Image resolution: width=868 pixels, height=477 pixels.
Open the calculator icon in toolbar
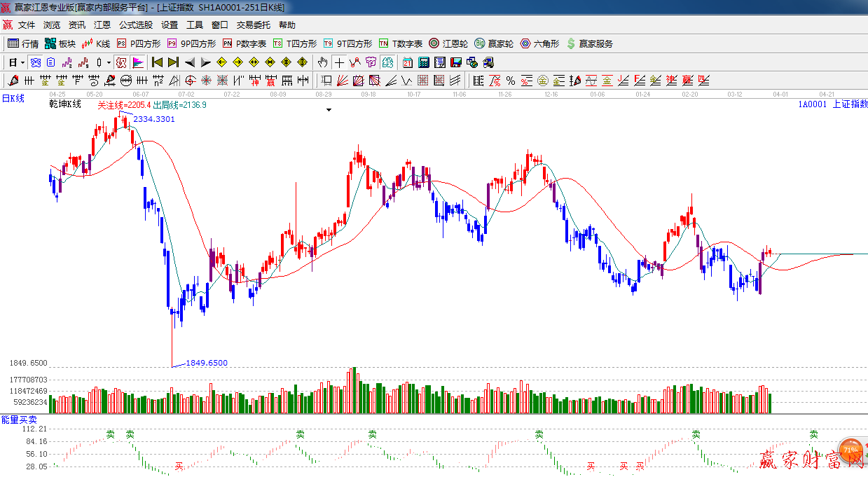coord(423,62)
